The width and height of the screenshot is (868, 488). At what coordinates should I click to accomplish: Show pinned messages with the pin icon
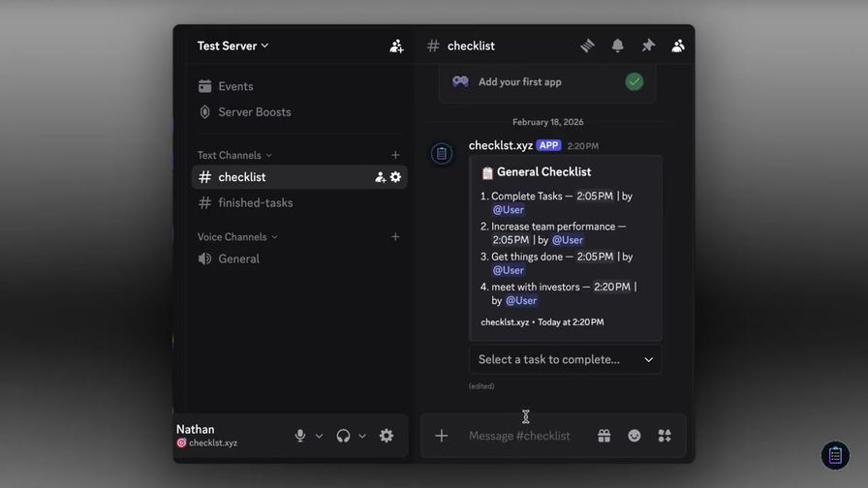[x=648, y=46]
